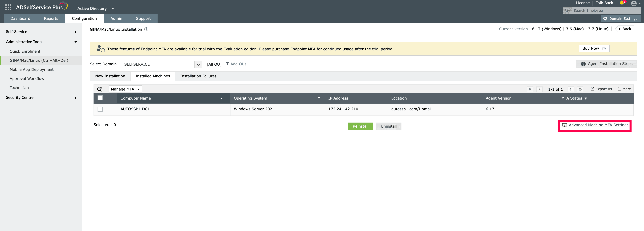
Task: Click the table search magnifier icon
Action: coord(99,89)
